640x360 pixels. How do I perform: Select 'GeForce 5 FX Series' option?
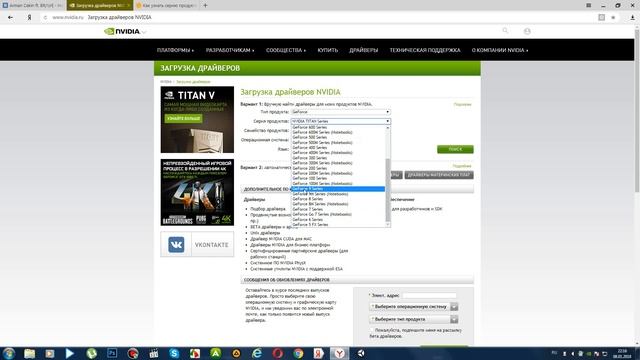(x=338, y=224)
